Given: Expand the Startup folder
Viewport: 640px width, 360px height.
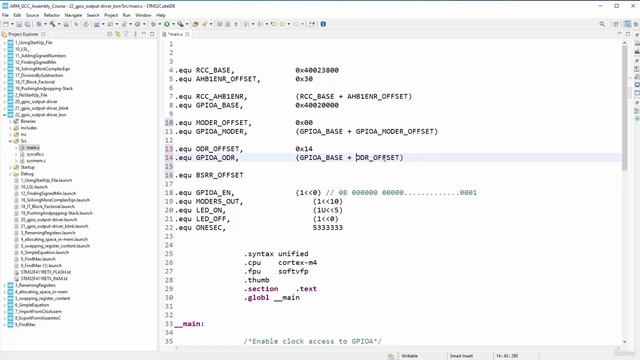Looking at the screenshot, I should click(x=10, y=167).
